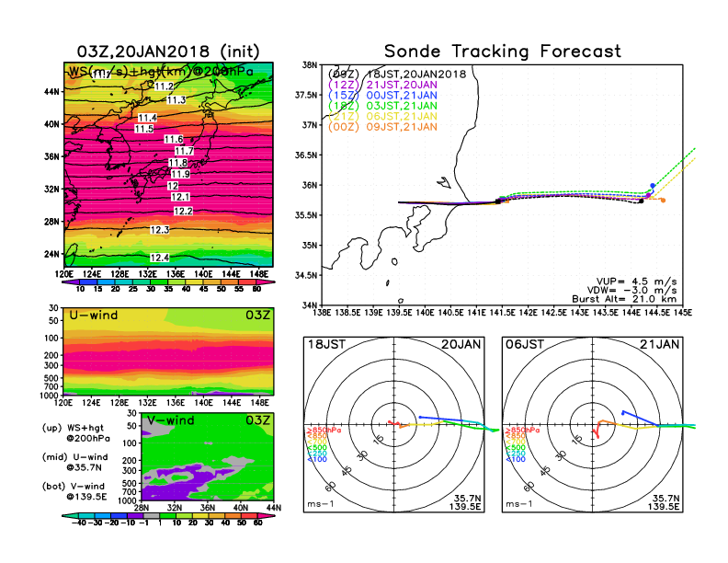Click the orange landing dot ending the 00Z track
The height and width of the screenshot is (563, 728).
(663, 201)
